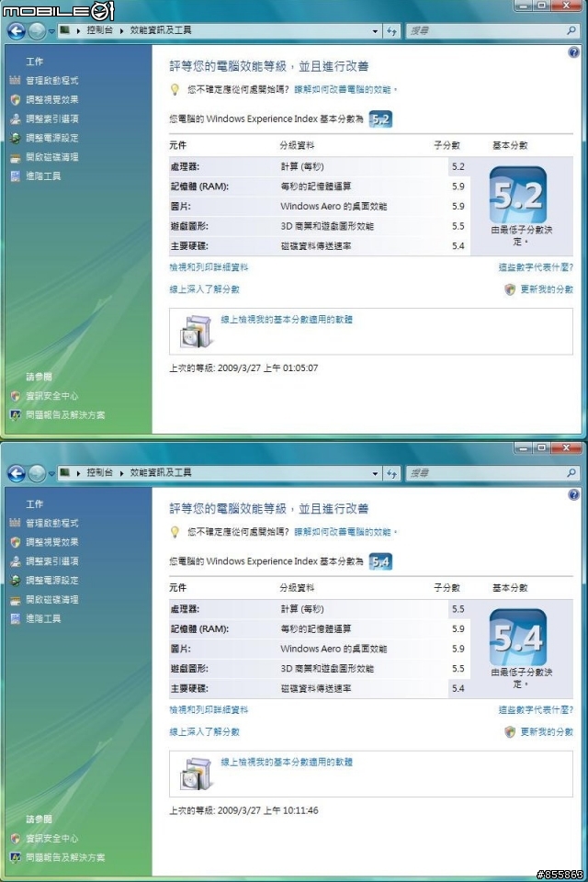
Task: Click the Forward arrow in the 5.4 score window
Action: (x=37, y=474)
